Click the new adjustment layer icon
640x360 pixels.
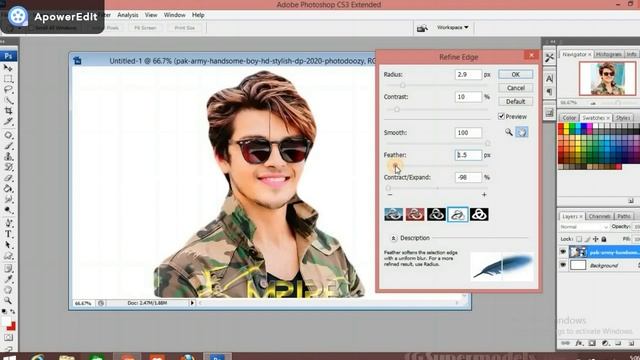tap(605, 343)
